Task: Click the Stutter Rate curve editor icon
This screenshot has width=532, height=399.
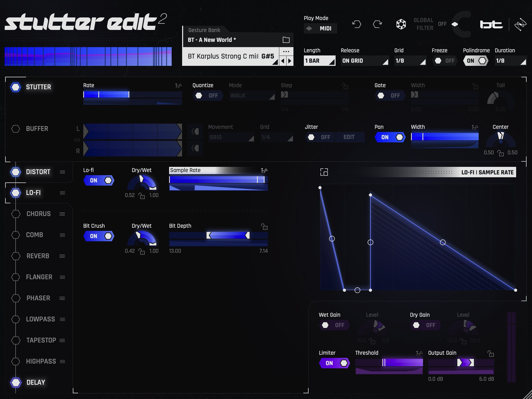Action: pyautogui.click(x=178, y=86)
